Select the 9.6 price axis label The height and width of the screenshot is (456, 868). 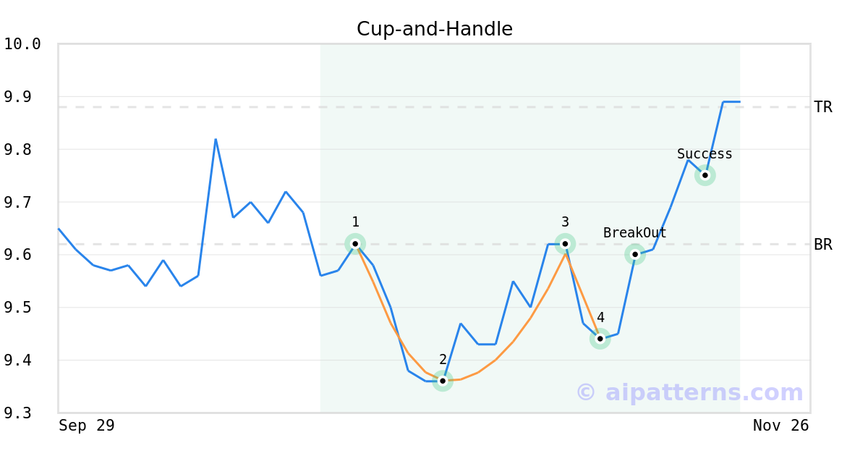coord(22,255)
